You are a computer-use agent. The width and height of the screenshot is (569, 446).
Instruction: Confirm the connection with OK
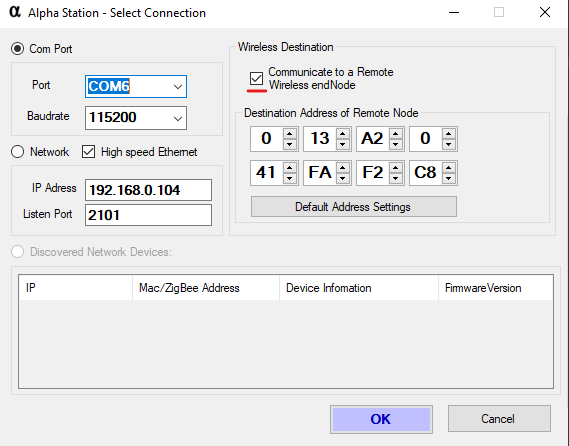coord(381,419)
